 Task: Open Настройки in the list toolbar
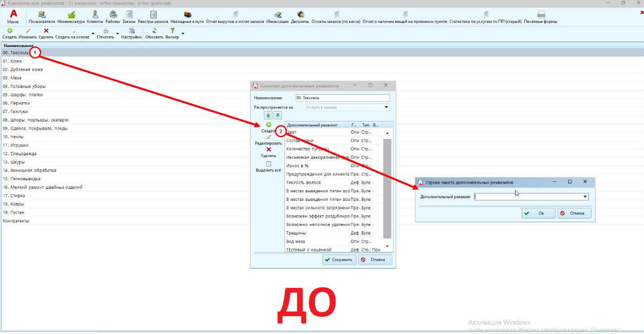pyautogui.click(x=131, y=34)
